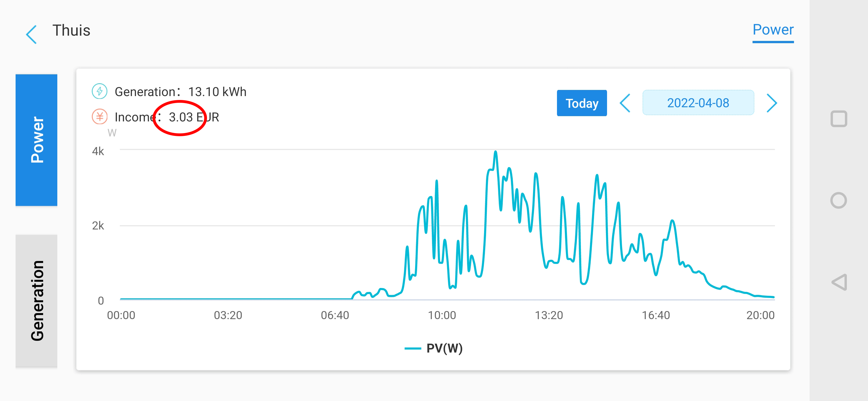Tap the Income 3.03 EUR value

[x=194, y=117]
